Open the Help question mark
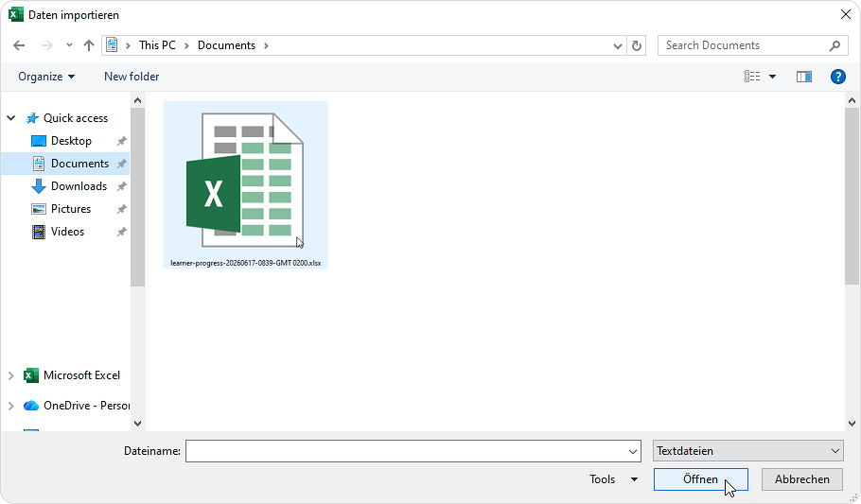Screen dimensions: 861x504 pyautogui.click(x=838, y=77)
